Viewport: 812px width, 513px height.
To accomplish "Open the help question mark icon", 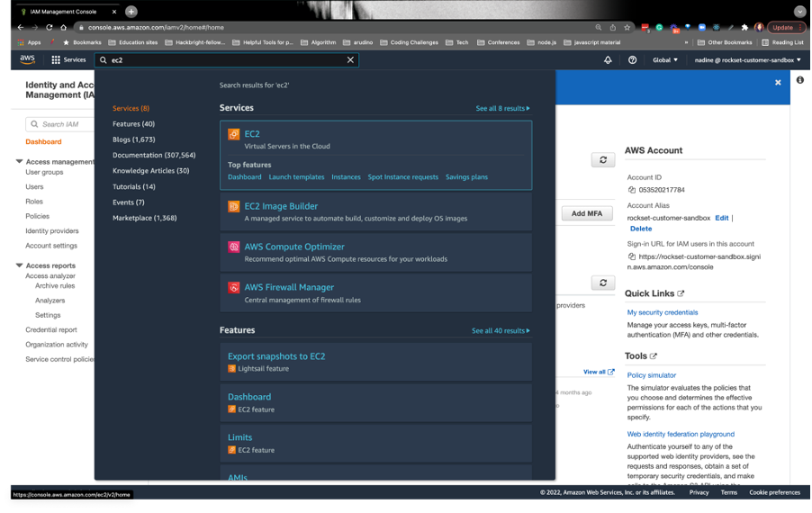I will click(x=632, y=60).
